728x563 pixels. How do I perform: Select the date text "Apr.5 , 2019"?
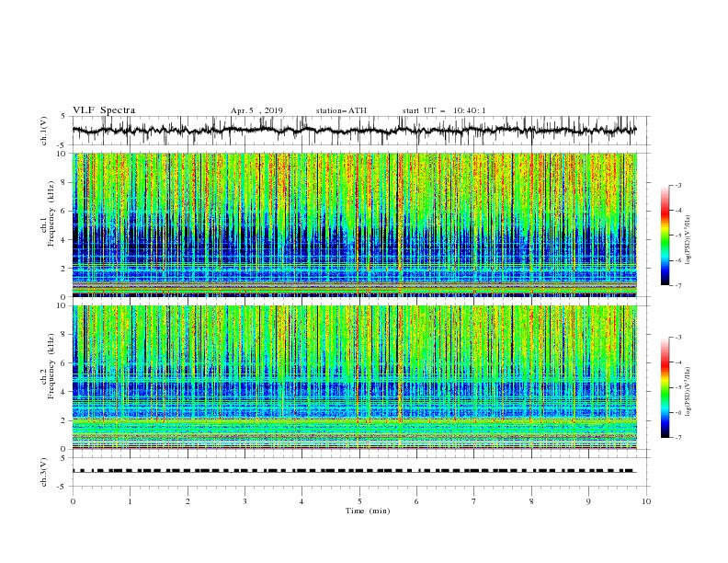coord(256,110)
